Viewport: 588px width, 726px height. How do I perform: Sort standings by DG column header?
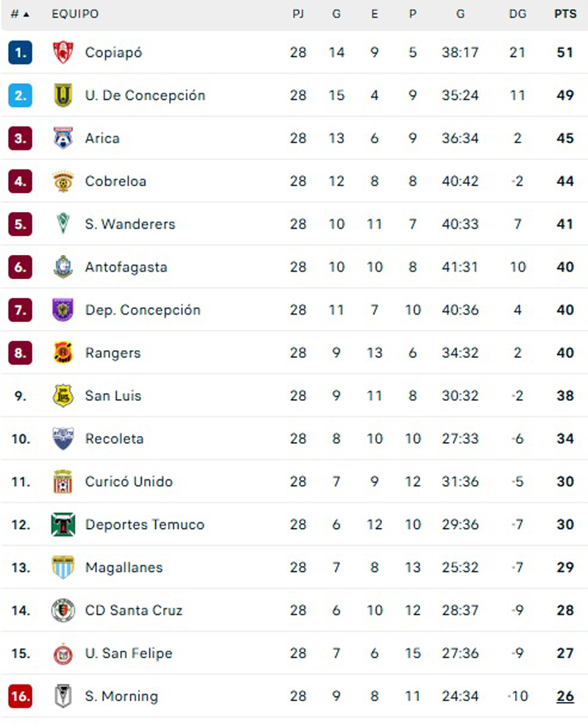[518, 14]
